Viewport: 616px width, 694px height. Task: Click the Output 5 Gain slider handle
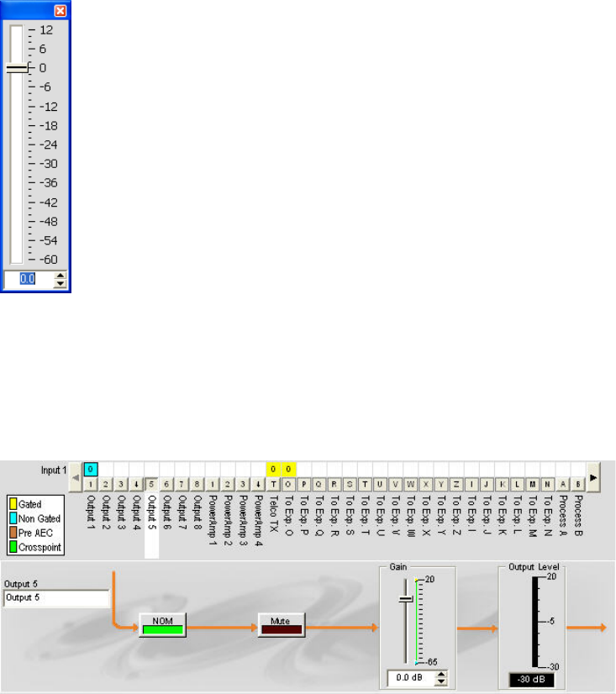[x=406, y=599]
